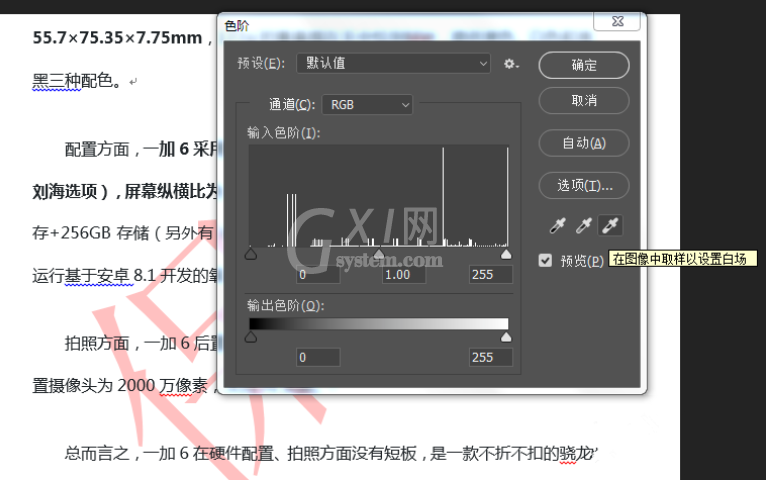Image resolution: width=766 pixels, height=482 pixels.
Task: Select the white point eyedropper
Action: pyautogui.click(x=610, y=226)
